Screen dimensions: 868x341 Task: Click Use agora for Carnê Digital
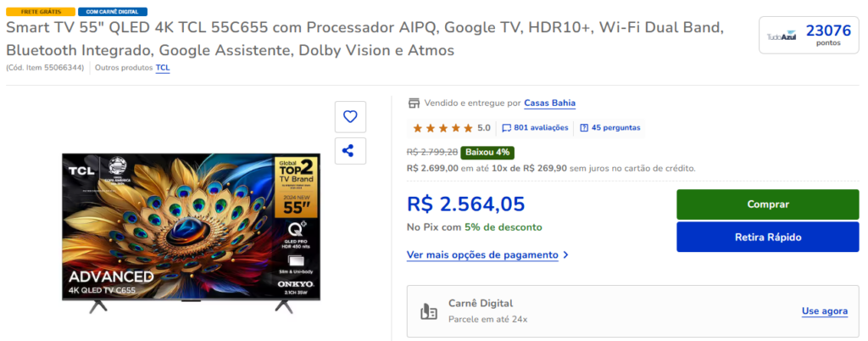click(824, 311)
